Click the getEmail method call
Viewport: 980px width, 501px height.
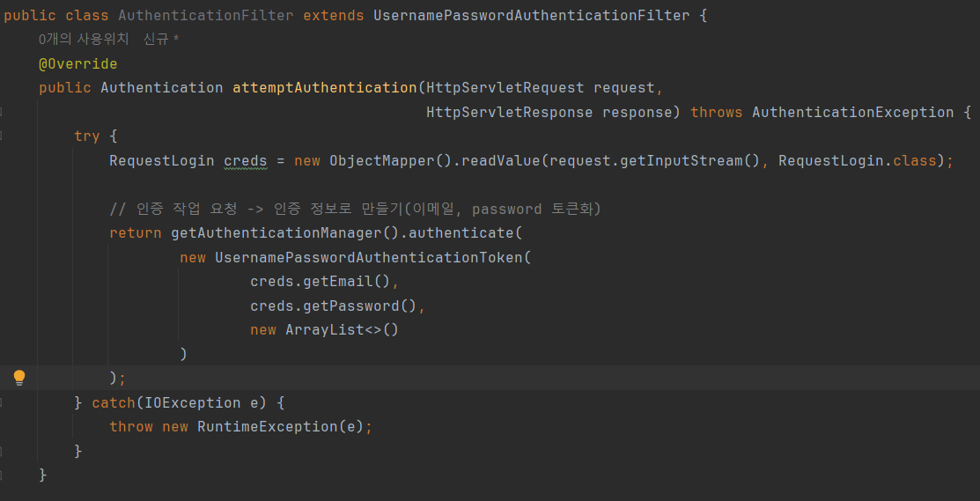[x=338, y=281]
